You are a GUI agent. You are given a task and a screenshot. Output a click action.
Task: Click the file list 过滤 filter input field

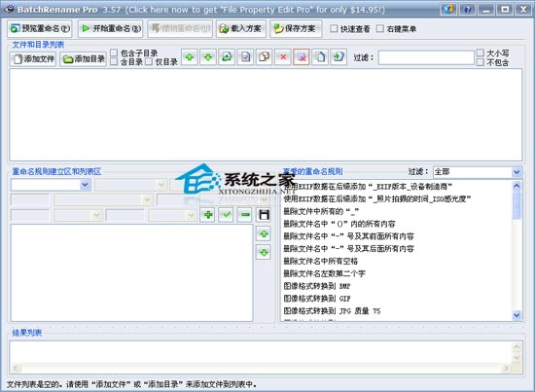click(x=426, y=57)
